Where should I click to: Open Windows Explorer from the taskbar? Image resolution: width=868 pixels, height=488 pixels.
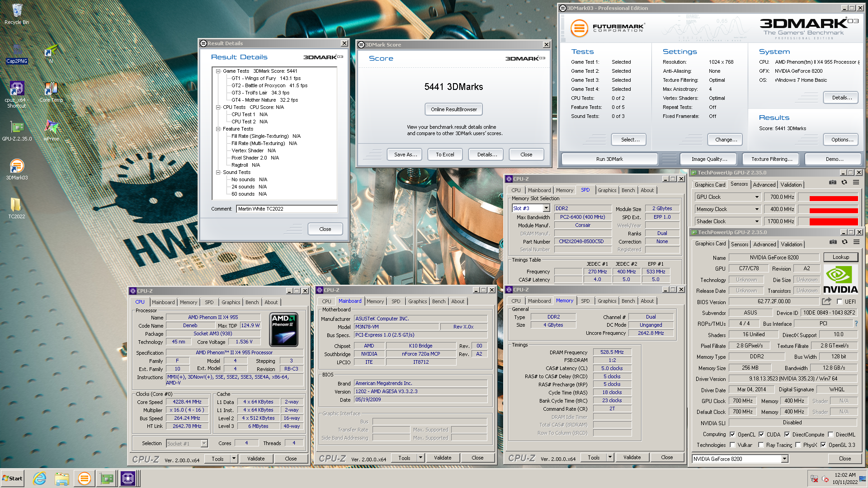coord(62,479)
